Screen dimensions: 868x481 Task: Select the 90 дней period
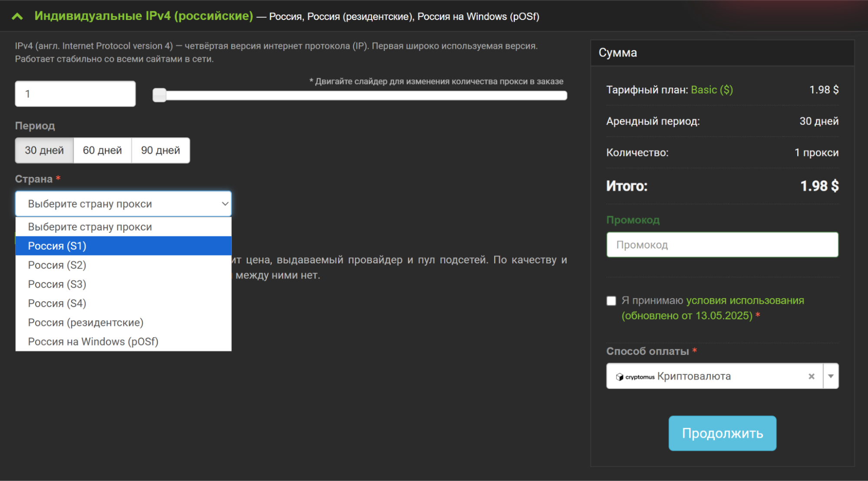point(161,150)
